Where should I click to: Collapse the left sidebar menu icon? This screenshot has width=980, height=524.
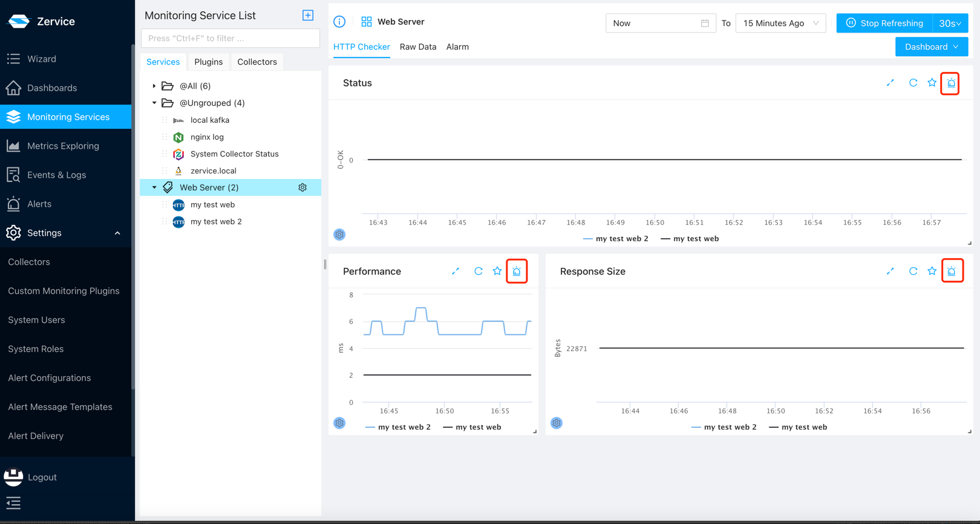pos(13,503)
